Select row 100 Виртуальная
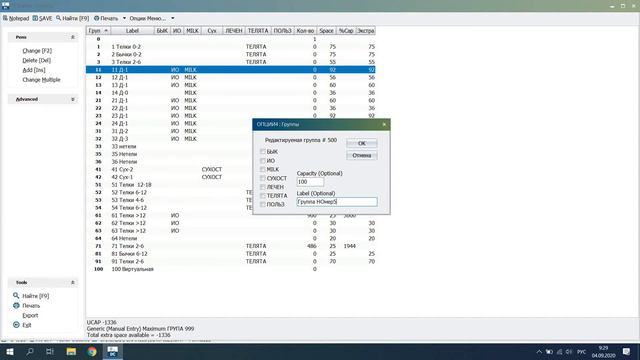The height and width of the screenshot is (360, 640). click(230, 269)
